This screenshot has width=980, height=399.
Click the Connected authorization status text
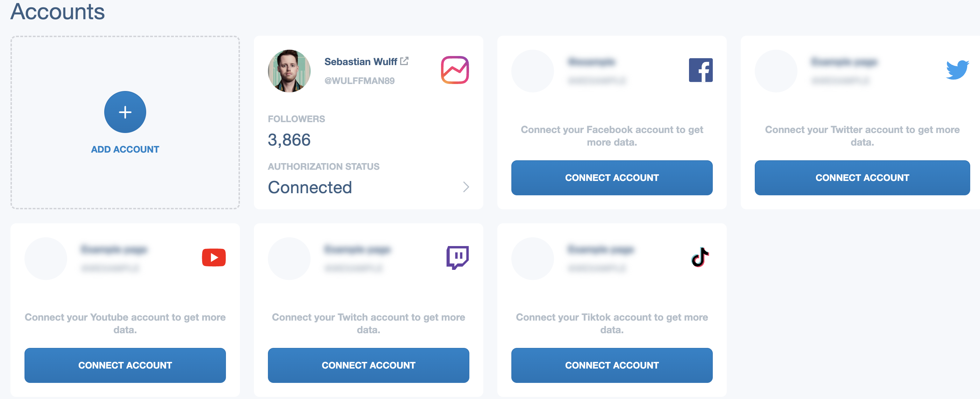click(310, 187)
